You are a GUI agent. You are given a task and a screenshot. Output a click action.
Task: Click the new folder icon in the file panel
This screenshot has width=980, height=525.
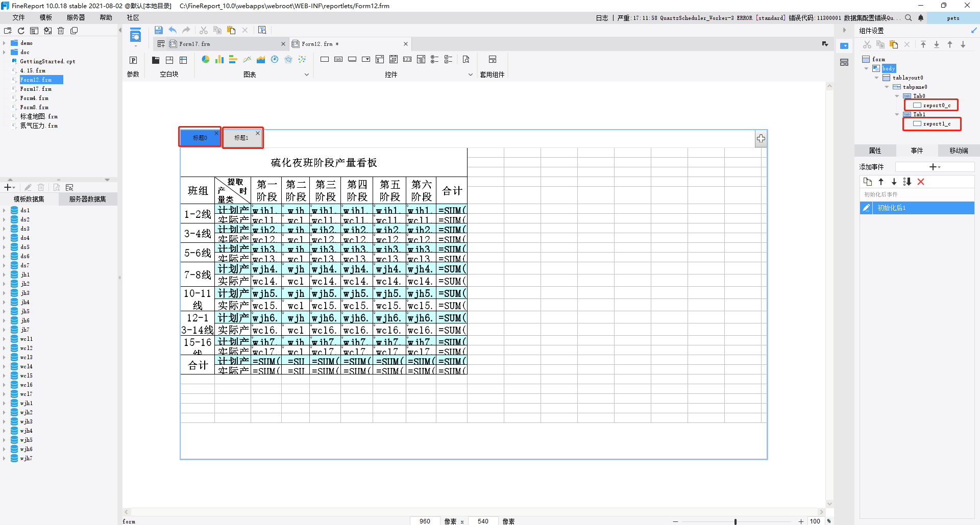[8, 31]
